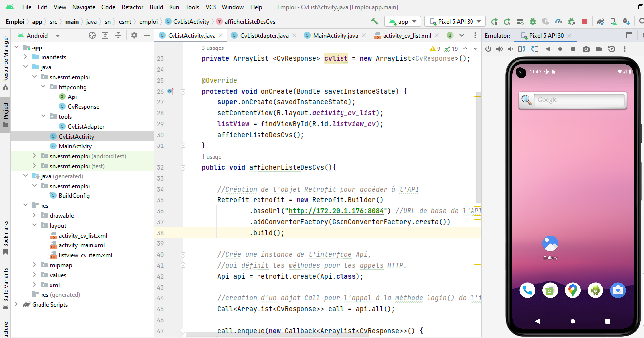Click Apply Code Changes icon
Screen dimensions: 644x338
tap(520, 21)
